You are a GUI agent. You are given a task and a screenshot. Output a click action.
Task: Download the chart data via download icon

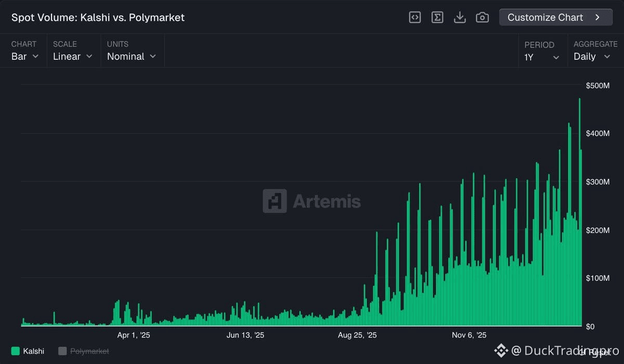460,17
